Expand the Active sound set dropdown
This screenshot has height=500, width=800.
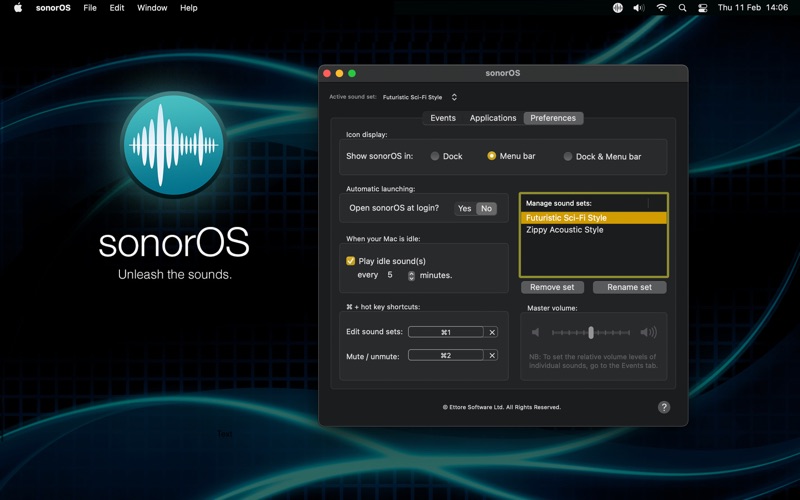pyautogui.click(x=454, y=97)
